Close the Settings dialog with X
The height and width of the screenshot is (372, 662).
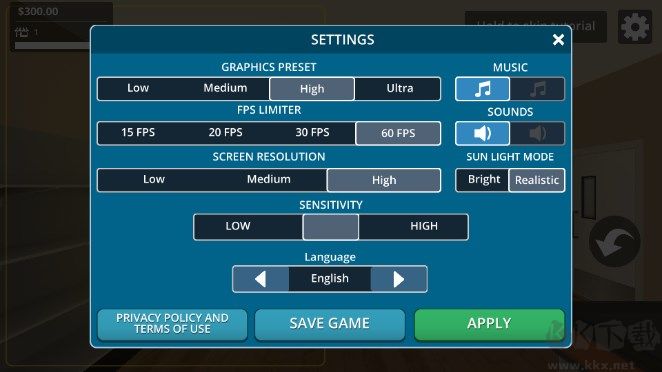pyautogui.click(x=558, y=40)
